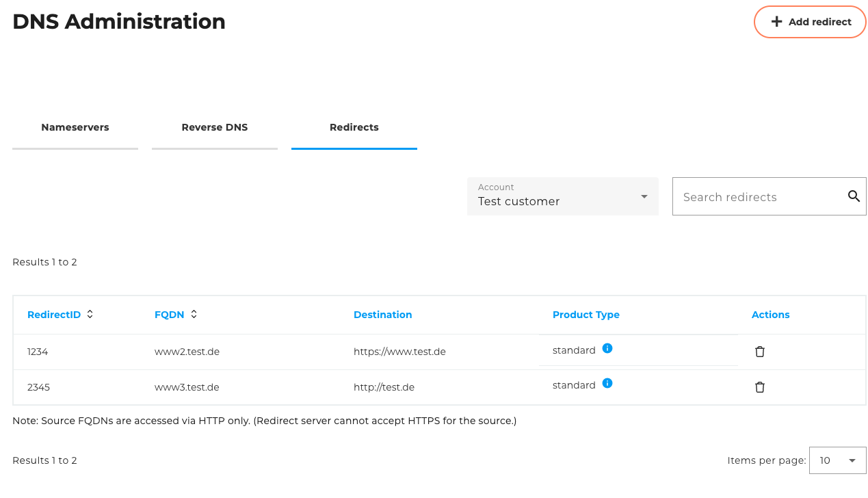Expand the Account selector caret arrow
This screenshot has height=498, width=868.
point(644,196)
